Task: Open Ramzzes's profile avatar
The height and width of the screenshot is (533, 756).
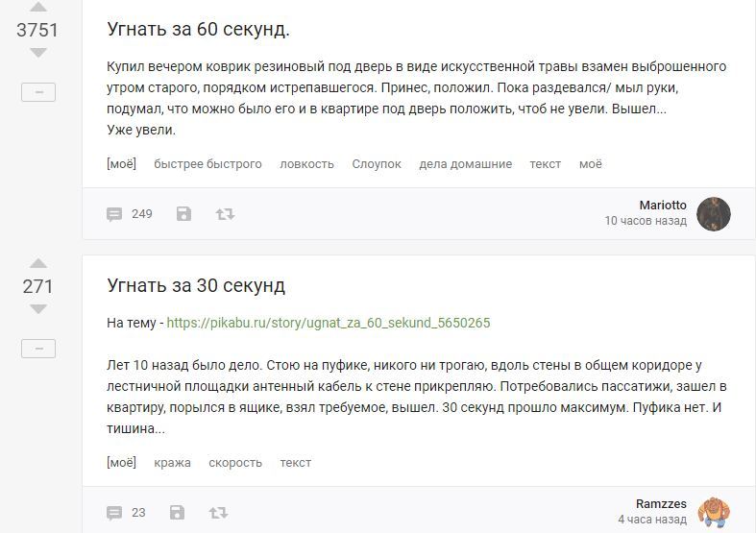Action: click(714, 512)
